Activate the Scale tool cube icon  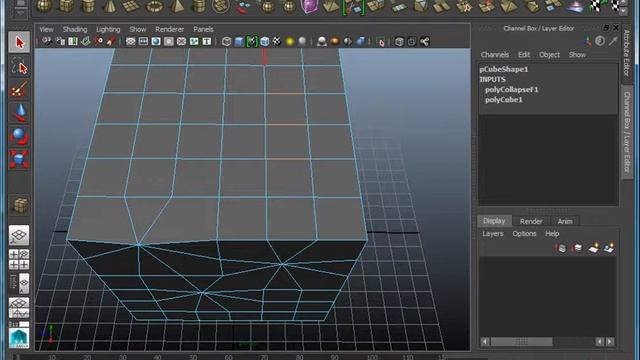pyautogui.click(x=19, y=159)
